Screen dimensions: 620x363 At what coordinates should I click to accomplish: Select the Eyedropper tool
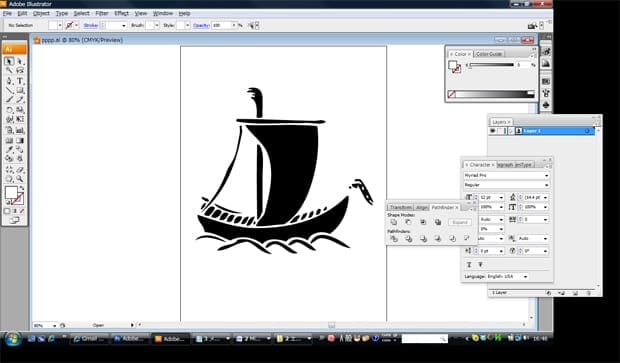9,149
